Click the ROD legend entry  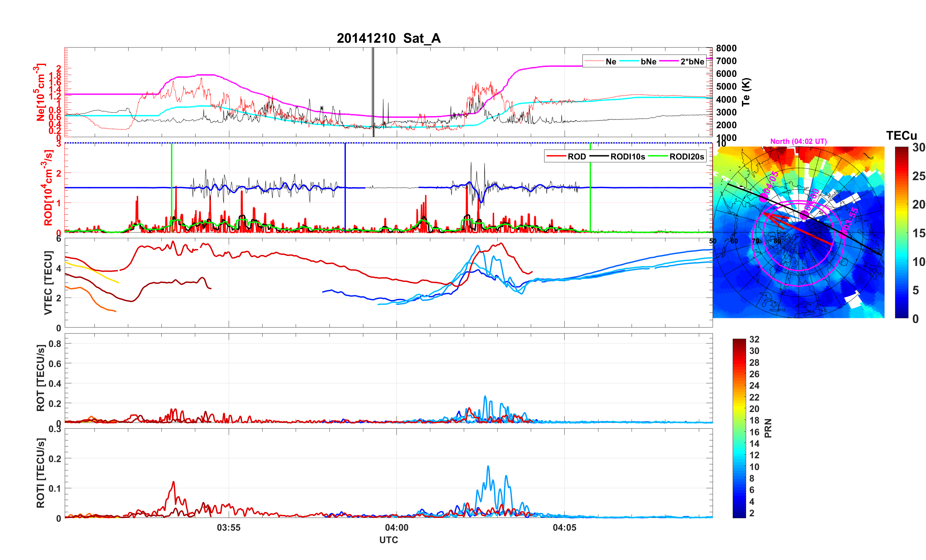click(x=576, y=157)
